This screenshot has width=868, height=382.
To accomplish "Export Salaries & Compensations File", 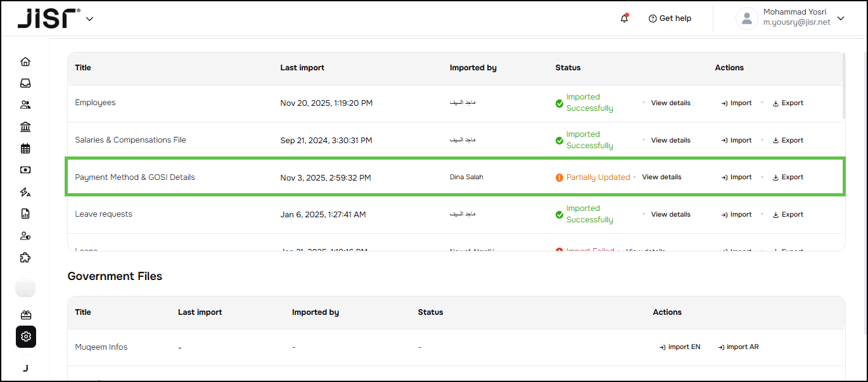I will [788, 141].
